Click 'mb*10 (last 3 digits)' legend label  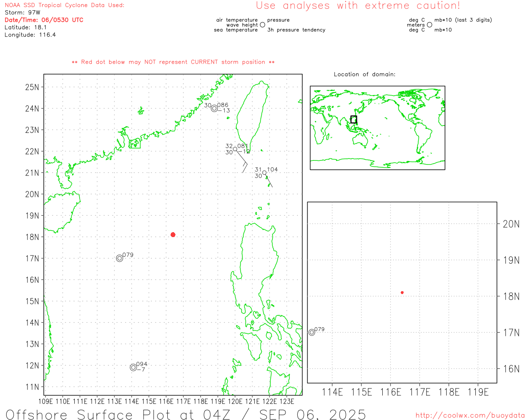[x=463, y=20]
